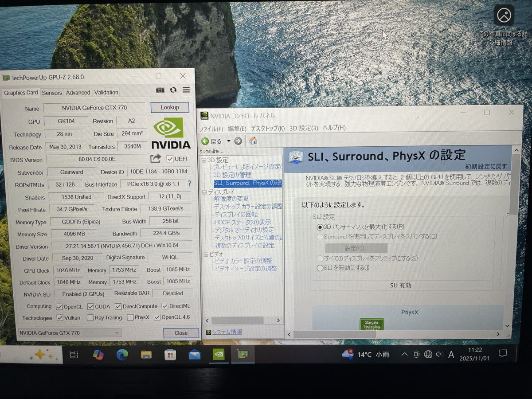
Task: Enable the Ray Tracing checkbox
Action: pyautogui.click(x=90, y=317)
